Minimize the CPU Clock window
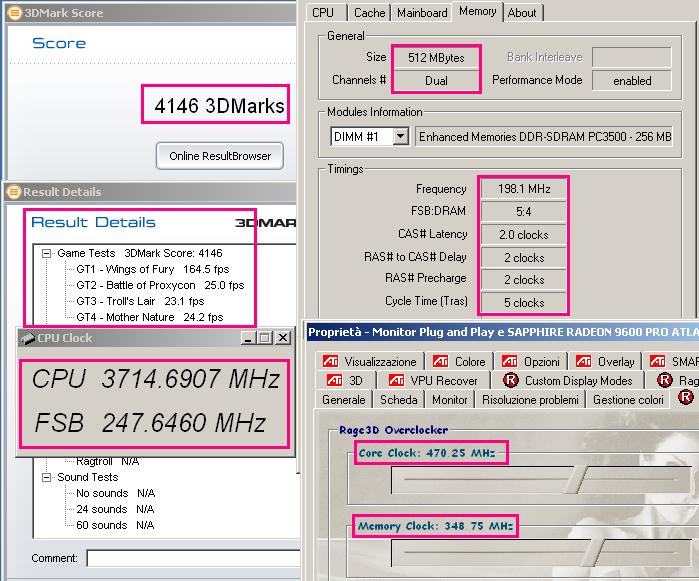Screen dimensions: 699x581 click(x=248, y=338)
